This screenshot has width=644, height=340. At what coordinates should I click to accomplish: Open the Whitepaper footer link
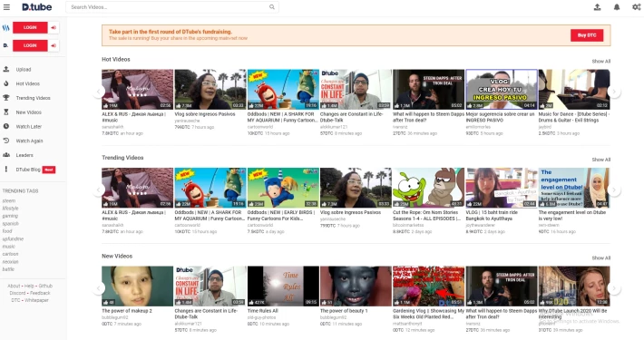point(36,300)
